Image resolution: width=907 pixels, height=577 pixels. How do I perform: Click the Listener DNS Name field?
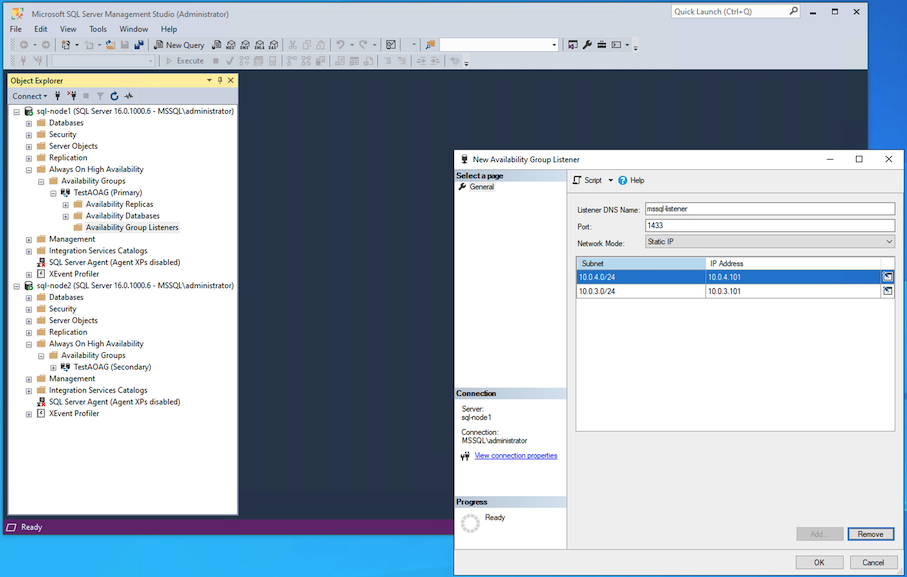point(770,209)
